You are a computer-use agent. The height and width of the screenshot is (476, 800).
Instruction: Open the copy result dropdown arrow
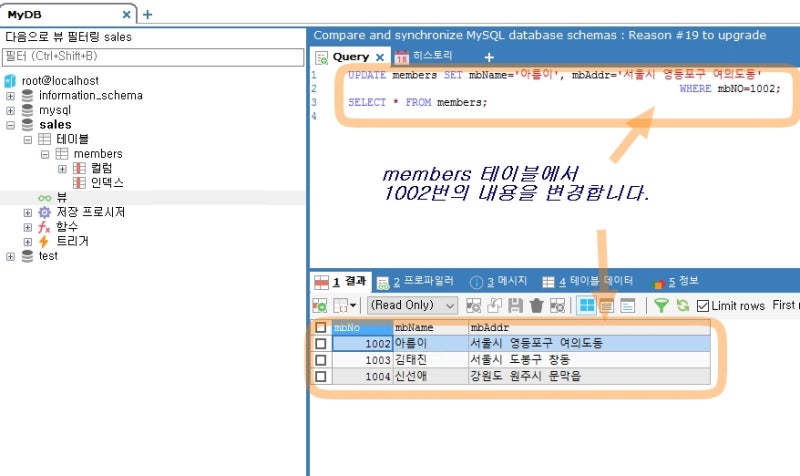[353, 306]
